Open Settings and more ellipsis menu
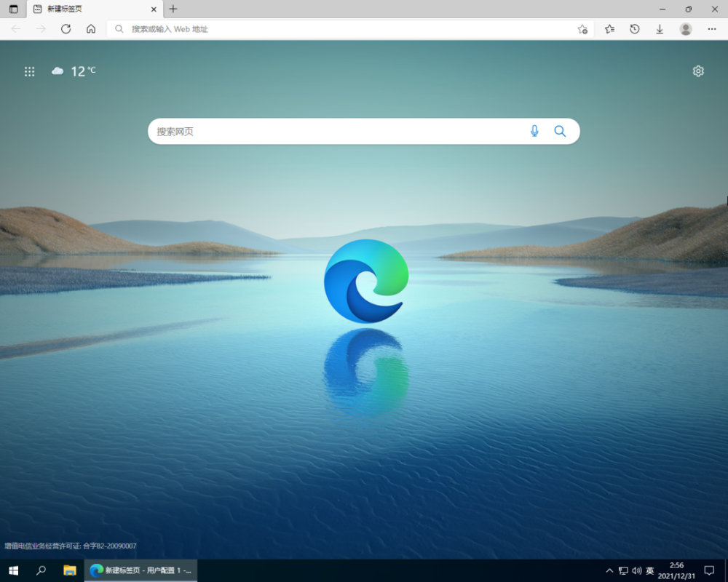728x582 pixels. pos(712,29)
